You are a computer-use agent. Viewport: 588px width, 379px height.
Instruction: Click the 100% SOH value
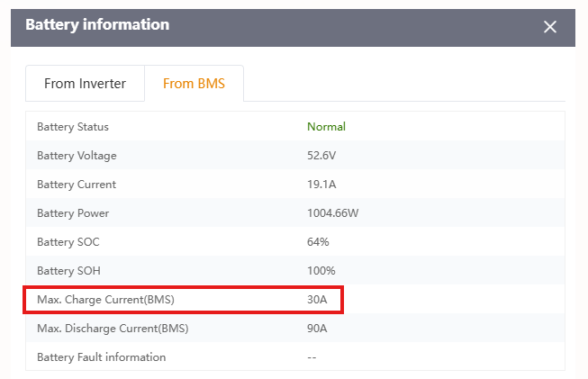[321, 271]
